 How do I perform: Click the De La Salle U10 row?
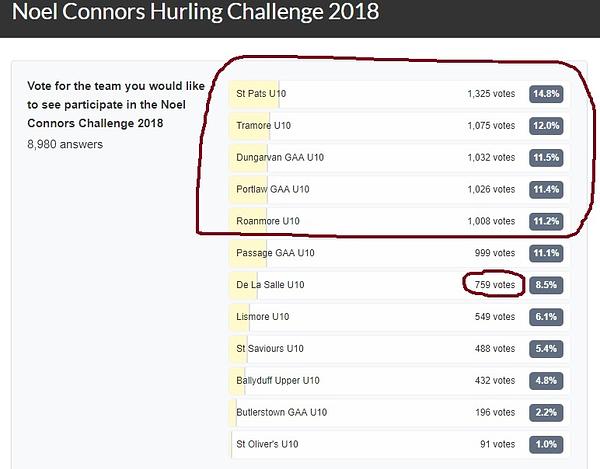(399, 285)
